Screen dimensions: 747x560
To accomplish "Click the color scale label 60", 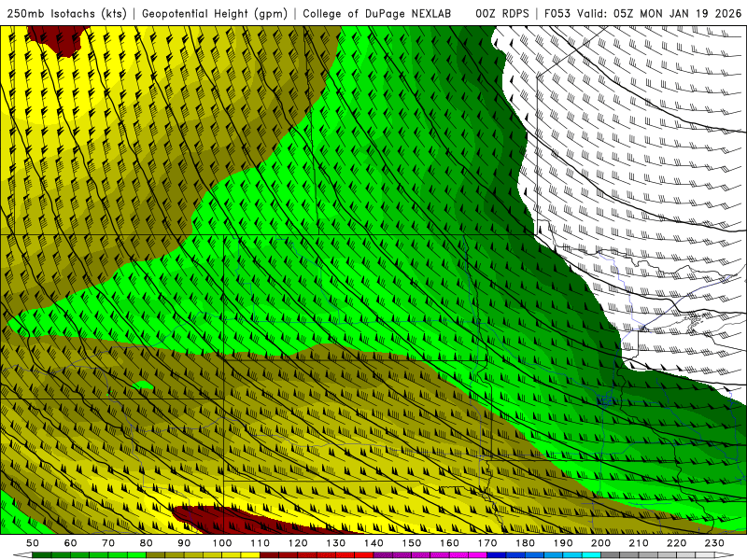I will click(71, 543).
